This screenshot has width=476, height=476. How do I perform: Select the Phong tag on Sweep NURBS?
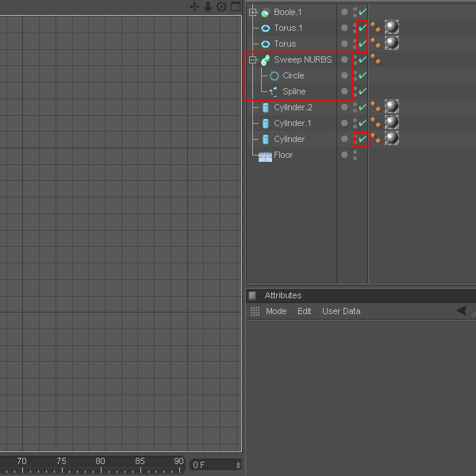[376, 59]
